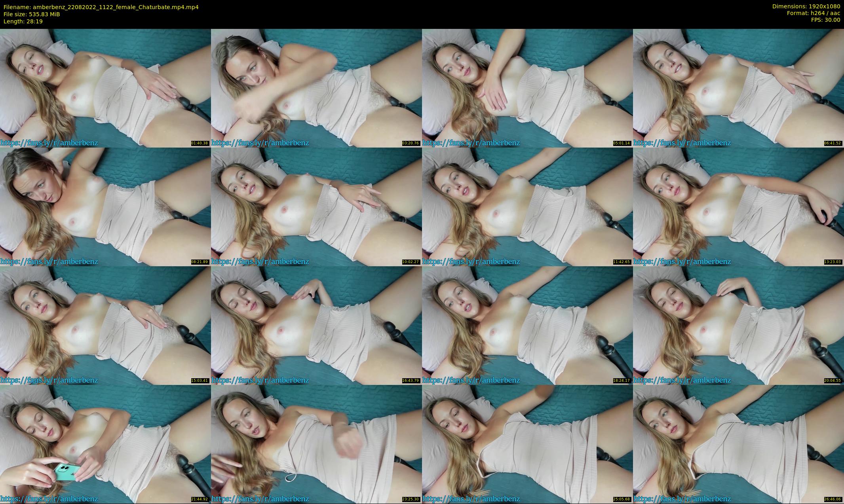This screenshot has height=504, width=844.
Task: Open the thumbnail at 18:24.17
Action: (x=527, y=325)
